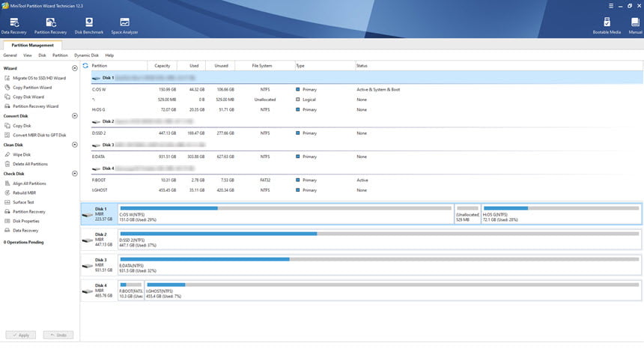The image size is (644, 349).
Task: Collapse the Check Disk section
Action: (x=75, y=174)
